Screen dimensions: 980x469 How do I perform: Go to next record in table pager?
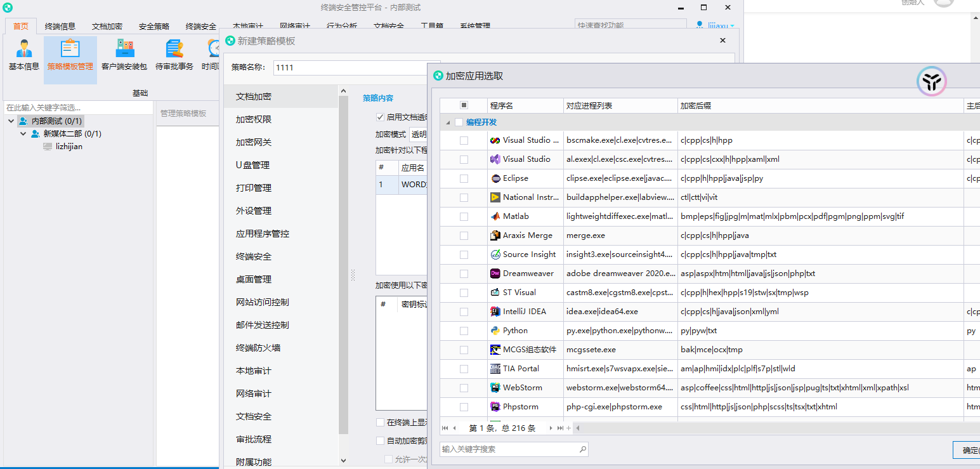point(551,428)
